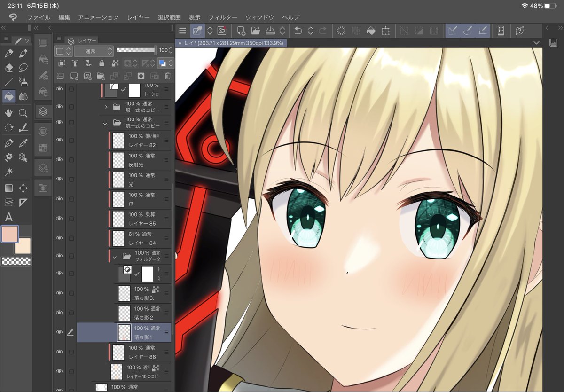Select the Operation object cube tool
This screenshot has height=392, width=564.
23,157
